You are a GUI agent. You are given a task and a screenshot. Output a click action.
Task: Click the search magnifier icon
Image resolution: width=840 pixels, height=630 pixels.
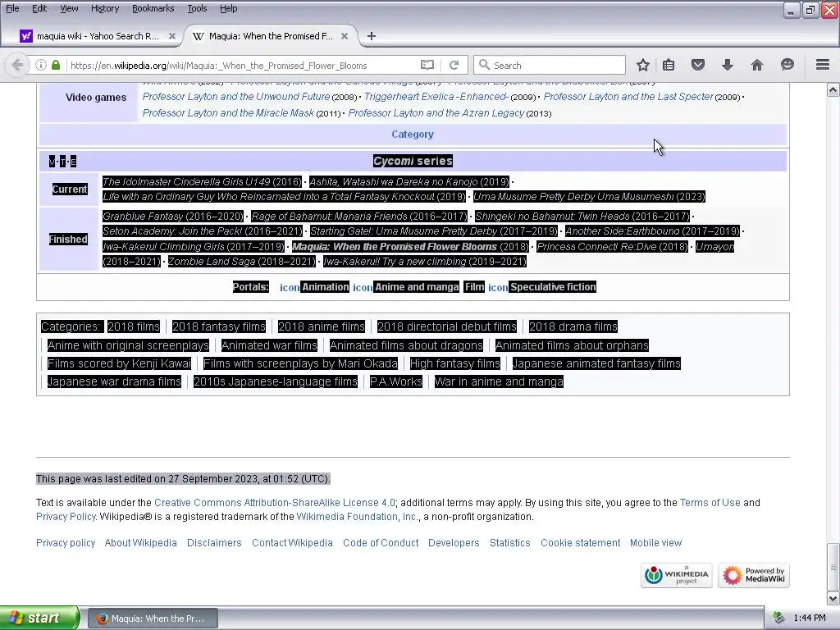tap(484, 65)
